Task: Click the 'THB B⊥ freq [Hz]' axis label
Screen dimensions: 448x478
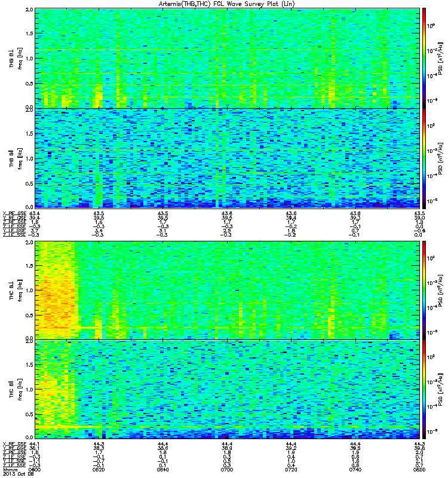Action: (16, 59)
